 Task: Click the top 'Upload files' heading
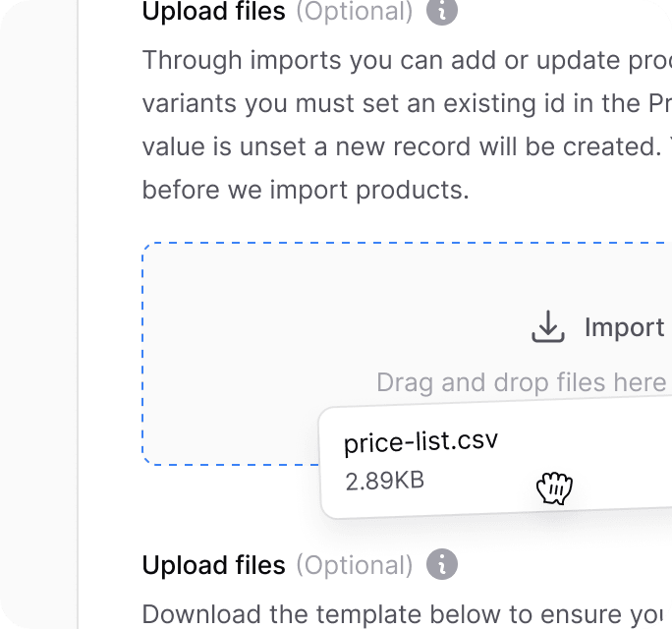click(213, 11)
